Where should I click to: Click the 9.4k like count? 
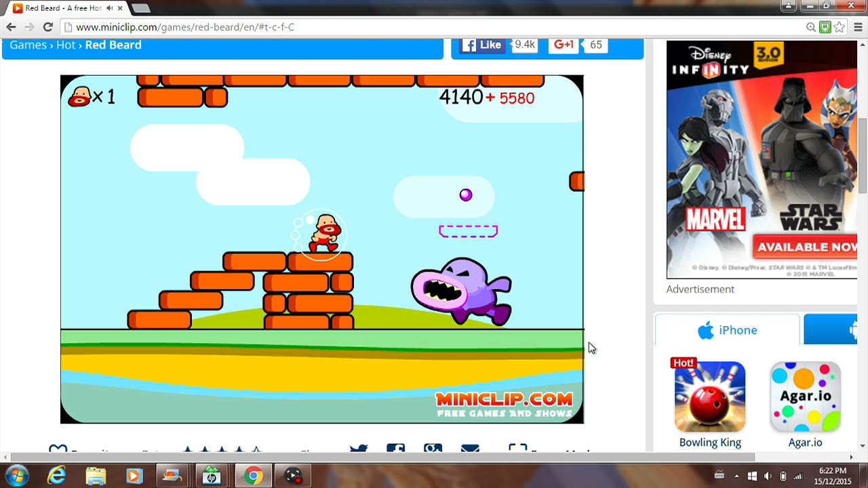524,45
